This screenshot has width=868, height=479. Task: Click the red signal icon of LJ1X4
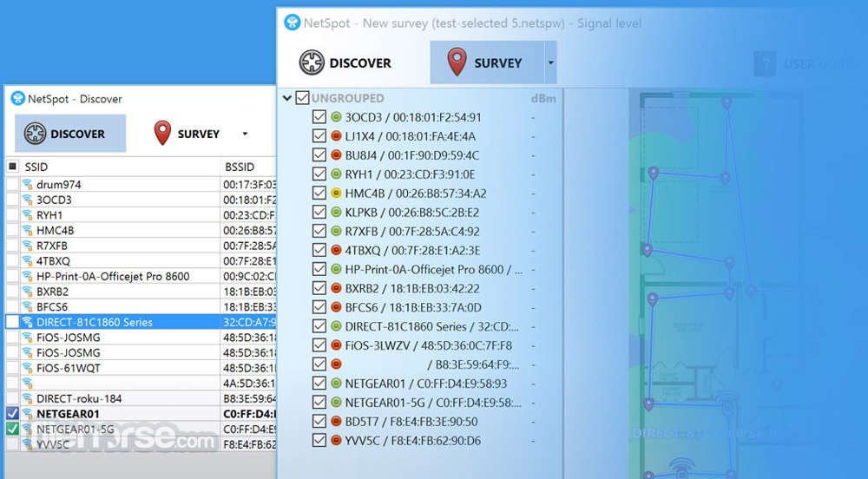tap(335, 135)
